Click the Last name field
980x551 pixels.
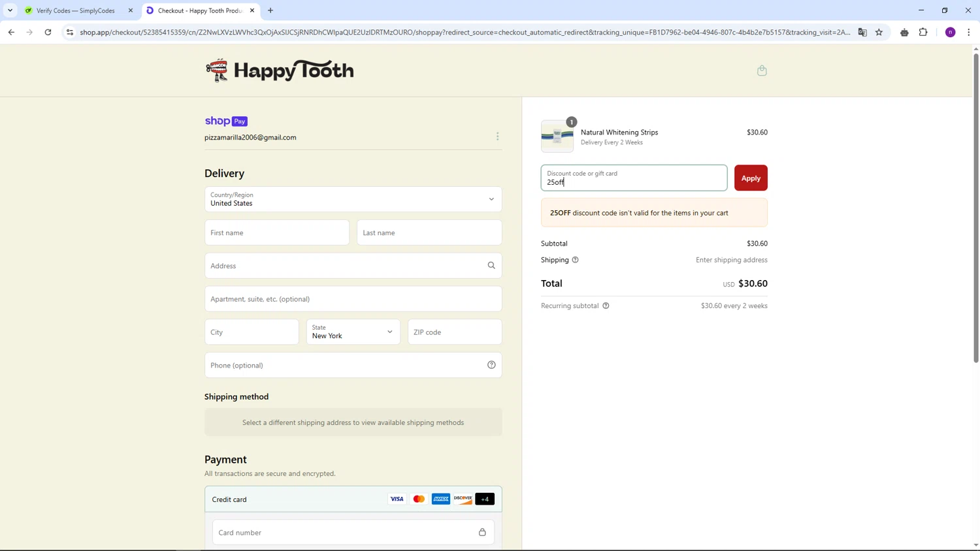[429, 232]
